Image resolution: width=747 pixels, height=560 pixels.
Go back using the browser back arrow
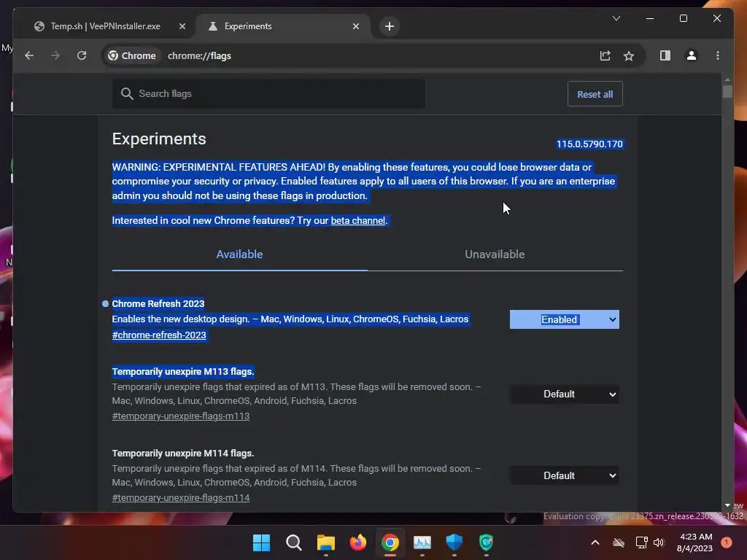[x=29, y=55]
